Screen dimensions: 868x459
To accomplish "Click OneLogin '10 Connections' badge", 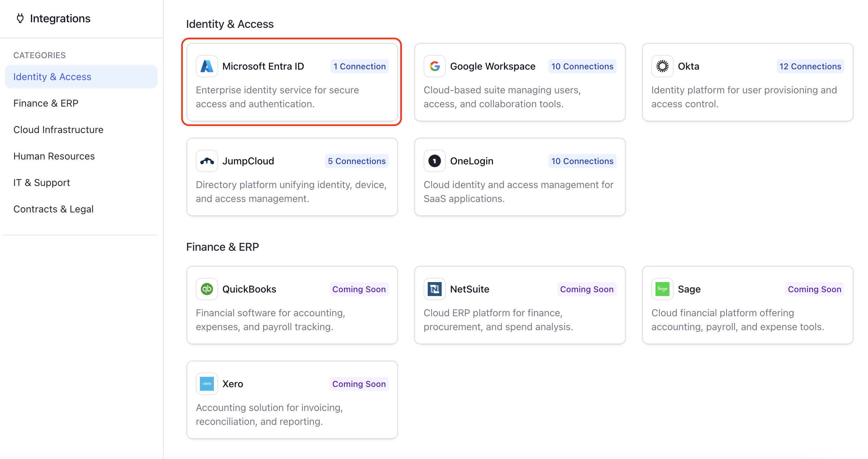I will click(582, 161).
